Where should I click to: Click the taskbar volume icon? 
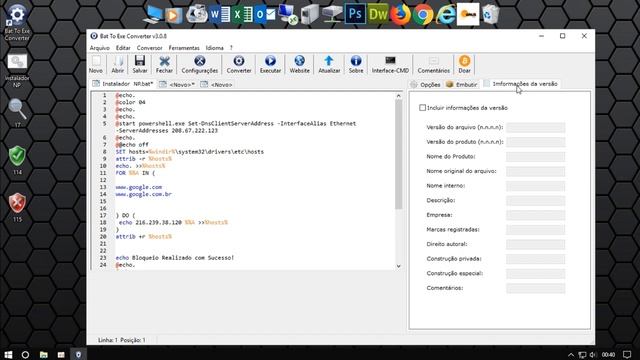click(593, 355)
